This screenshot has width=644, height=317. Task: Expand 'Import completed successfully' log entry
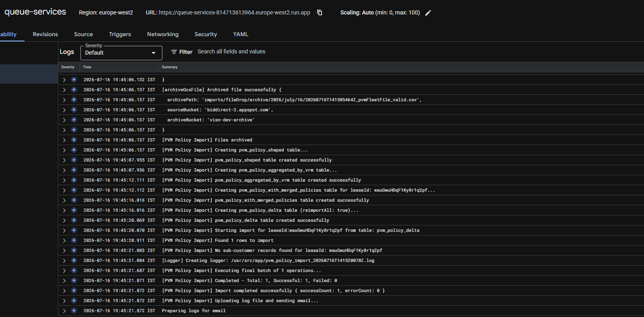64,290
